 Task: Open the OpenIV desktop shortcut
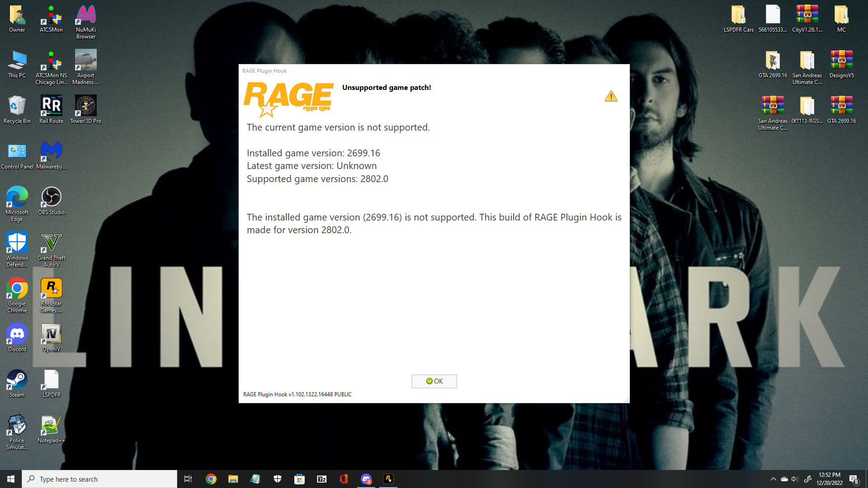[51, 335]
